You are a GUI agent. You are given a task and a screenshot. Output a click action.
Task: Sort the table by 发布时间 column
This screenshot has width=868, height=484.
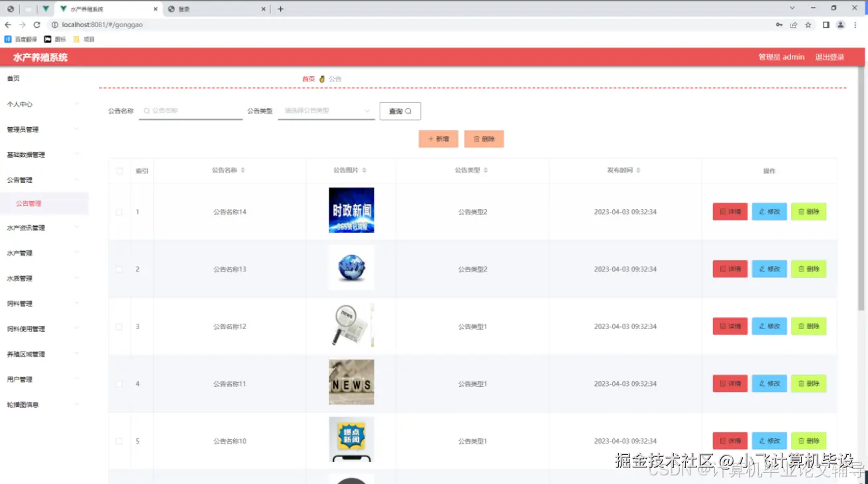[x=639, y=170]
